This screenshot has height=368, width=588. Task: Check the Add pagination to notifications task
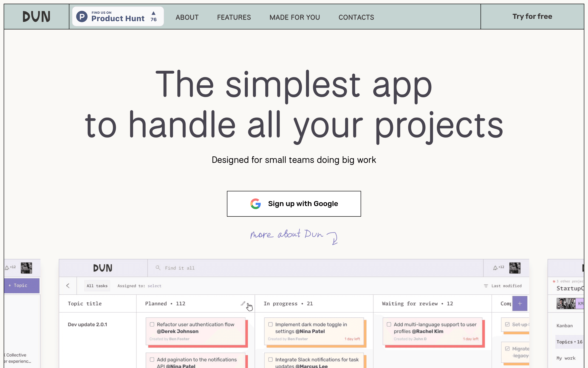(x=152, y=359)
